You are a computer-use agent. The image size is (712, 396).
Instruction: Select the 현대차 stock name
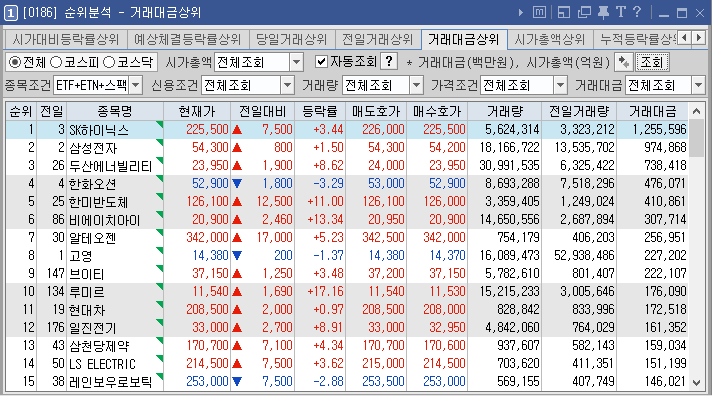click(87, 310)
